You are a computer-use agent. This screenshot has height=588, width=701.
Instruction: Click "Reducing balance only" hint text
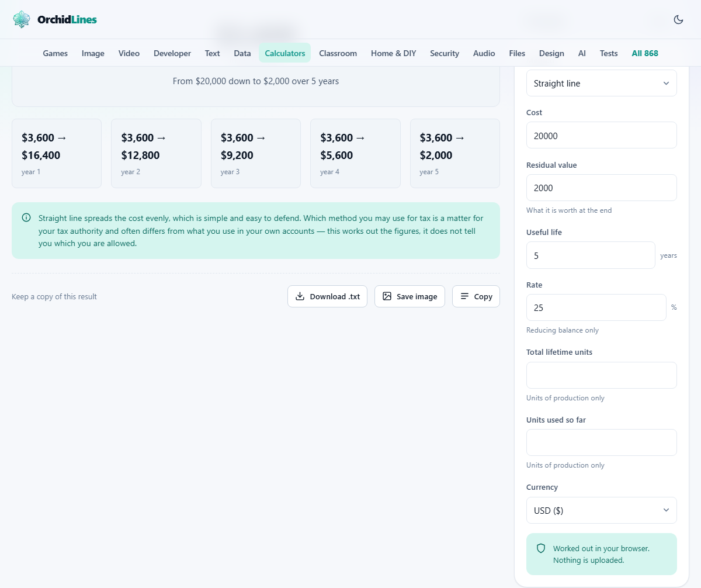tap(563, 330)
